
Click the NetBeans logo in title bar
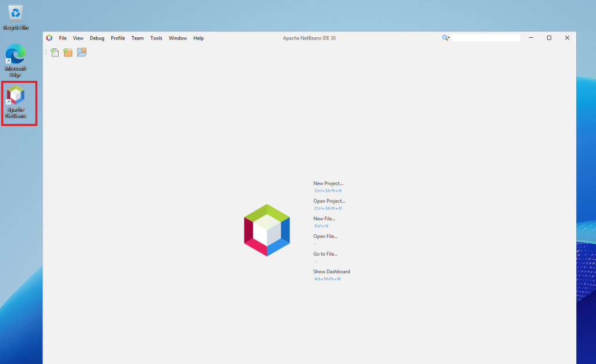49,38
